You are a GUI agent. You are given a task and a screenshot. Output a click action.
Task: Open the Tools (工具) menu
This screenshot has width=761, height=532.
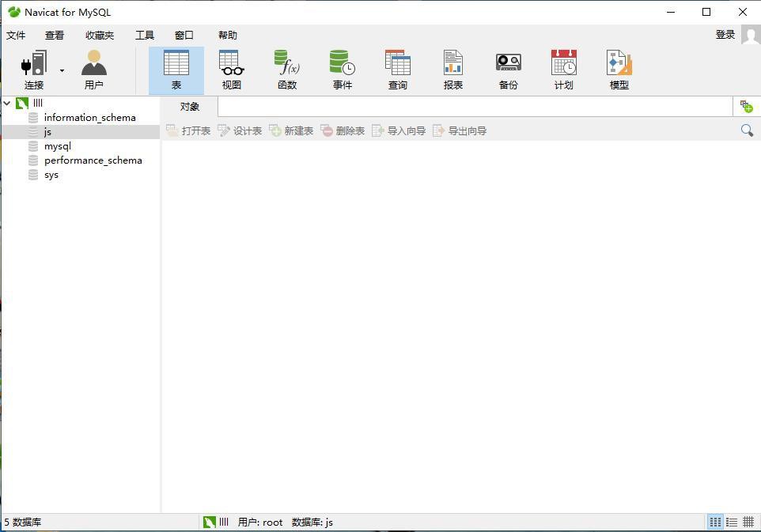click(x=144, y=35)
